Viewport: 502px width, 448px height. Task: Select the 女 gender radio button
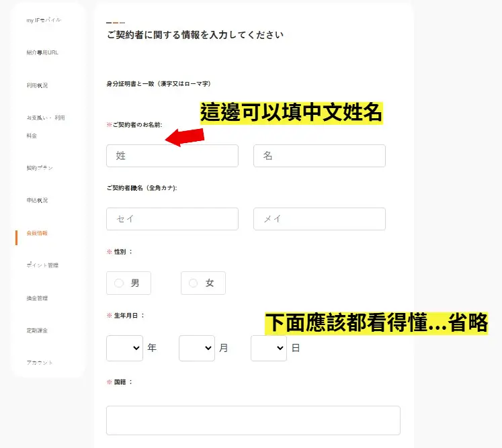(x=193, y=283)
